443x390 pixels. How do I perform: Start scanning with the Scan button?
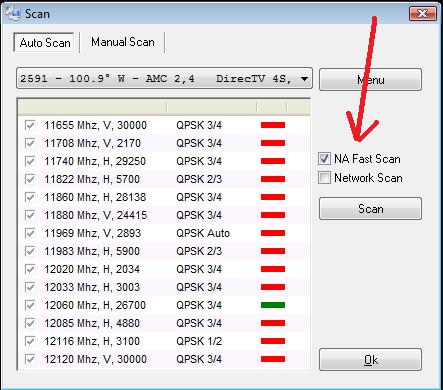coord(370,209)
